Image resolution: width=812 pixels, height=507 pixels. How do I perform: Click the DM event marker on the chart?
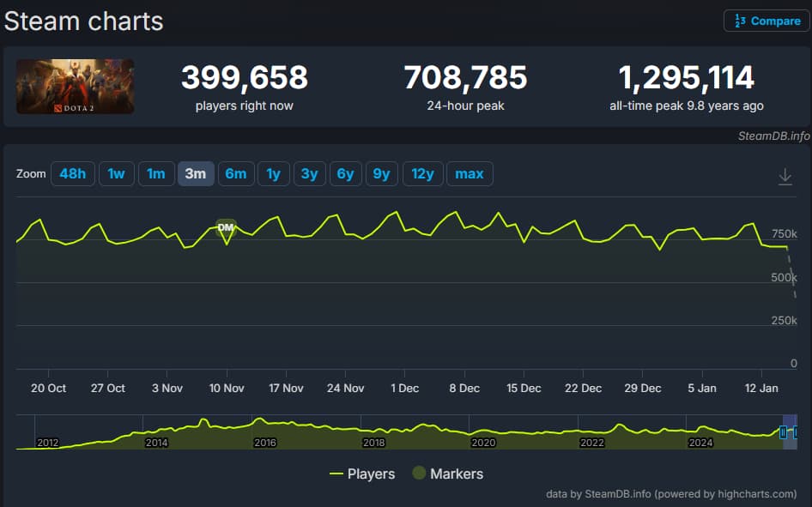[226, 226]
